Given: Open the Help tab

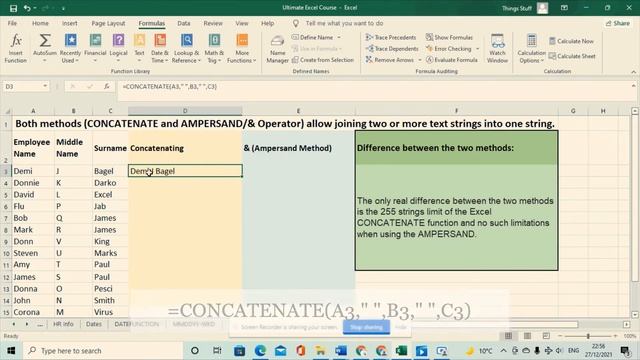Looking at the screenshot, I should pos(267,23).
